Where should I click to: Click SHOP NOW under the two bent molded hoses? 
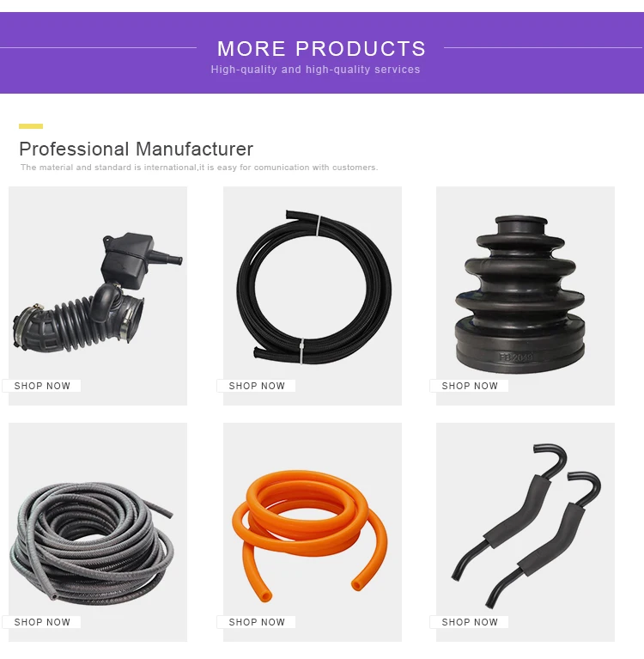click(x=469, y=622)
